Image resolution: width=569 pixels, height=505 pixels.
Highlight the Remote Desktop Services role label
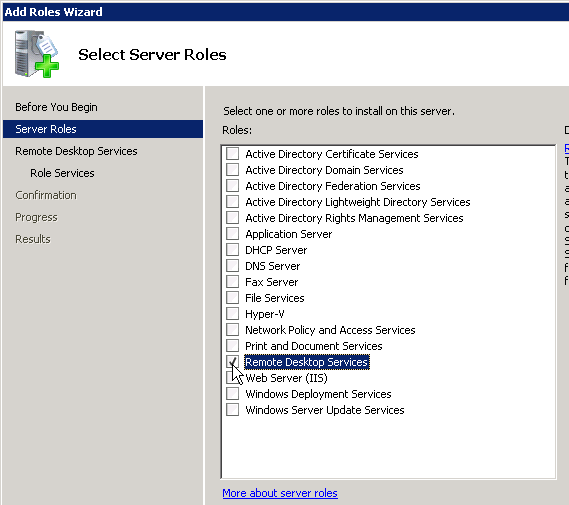tap(307, 362)
